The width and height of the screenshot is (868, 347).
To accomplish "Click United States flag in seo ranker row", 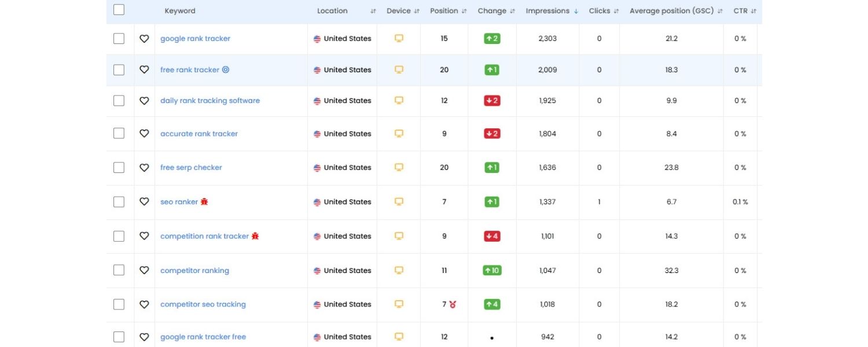I will coord(317,202).
